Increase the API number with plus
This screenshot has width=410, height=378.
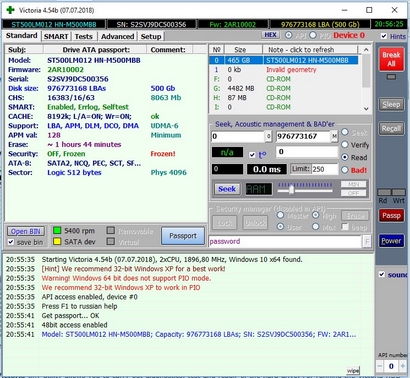pos(403,366)
